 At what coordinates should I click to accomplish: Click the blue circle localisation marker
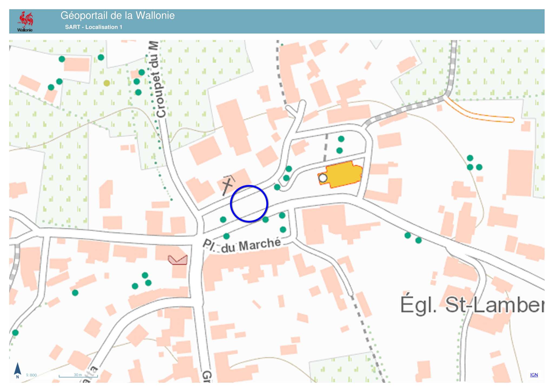[249, 203]
